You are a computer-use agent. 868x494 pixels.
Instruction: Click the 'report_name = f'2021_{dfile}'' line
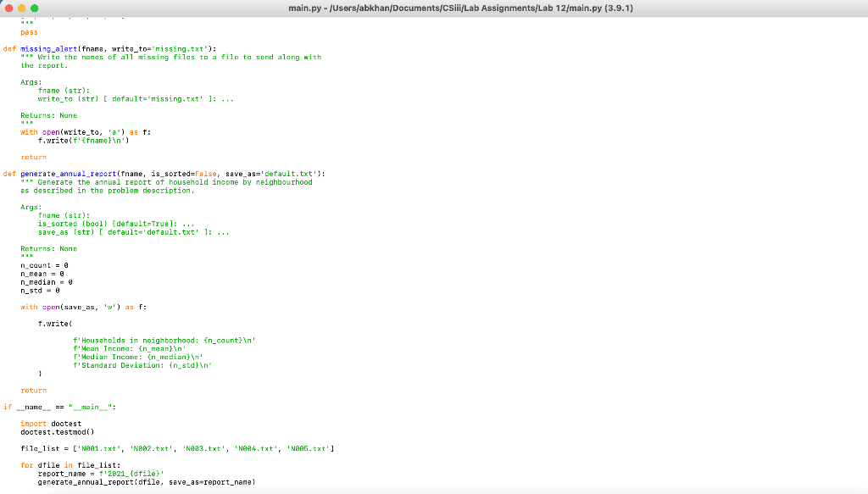pyautogui.click(x=101, y=474)
